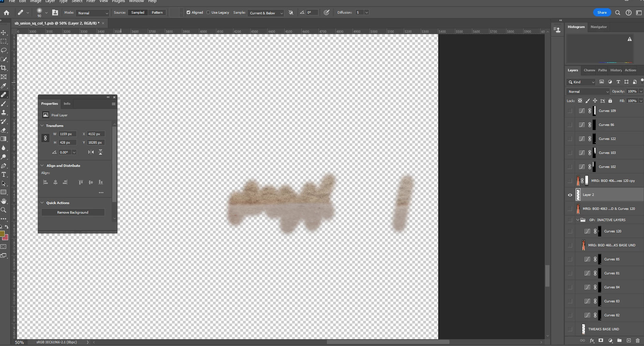The image size is (644, 346).
Task: Flip horizontal in Properties Transform
Action: [x=91, y=152]
